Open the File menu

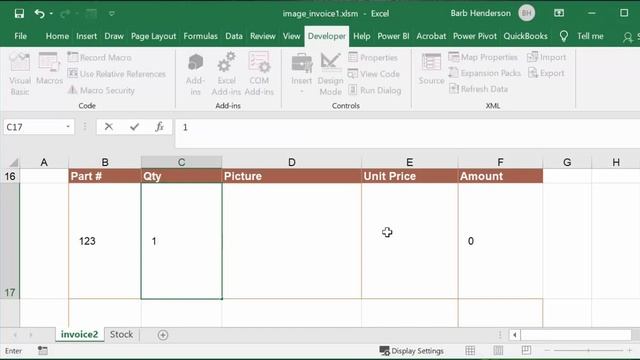[x=20, y=36]
